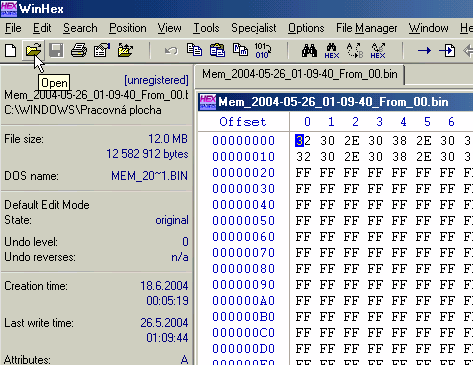473x365 pixels.
Task: Open the Tools menu
Action: 206,28
